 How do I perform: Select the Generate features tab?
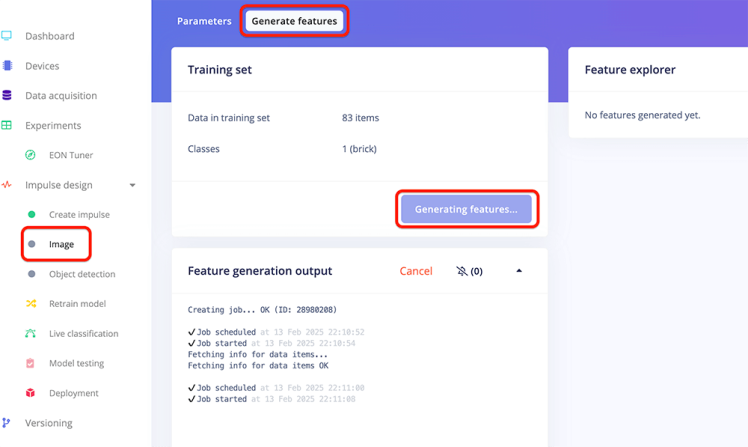[x=294, y=21]
